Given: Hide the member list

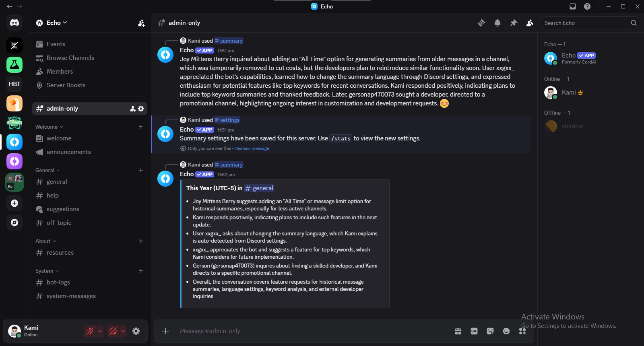Looking at the screenshot, I should (530, 23).
